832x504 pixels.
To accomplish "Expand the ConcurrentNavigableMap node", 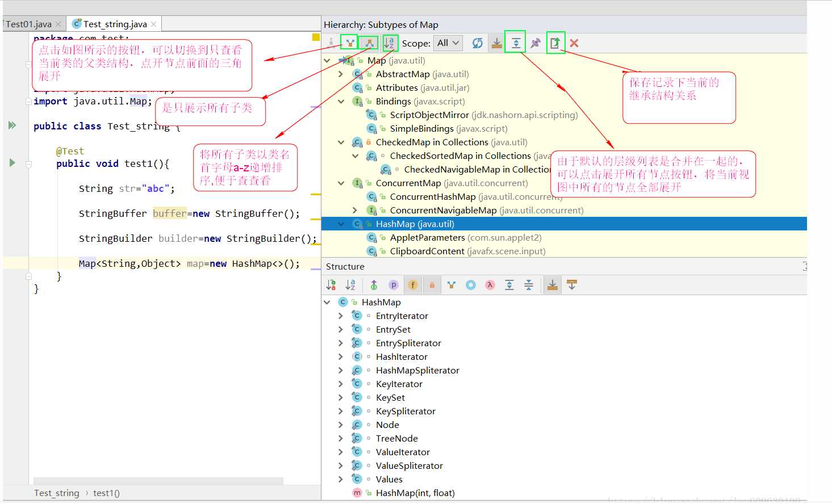I will click(355, 210).
